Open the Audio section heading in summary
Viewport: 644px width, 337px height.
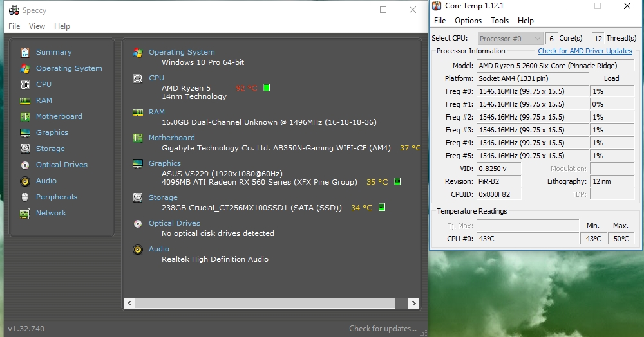click(159, 249)
